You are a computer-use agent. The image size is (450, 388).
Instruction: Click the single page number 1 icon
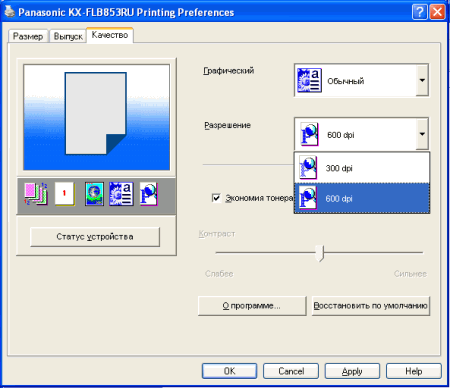pyautogui.click(x=65, y=194)
